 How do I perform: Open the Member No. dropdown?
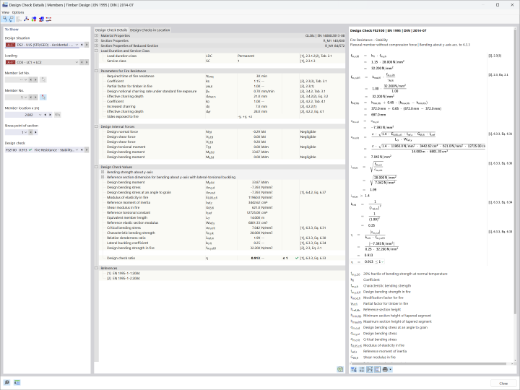coord(26,97)
